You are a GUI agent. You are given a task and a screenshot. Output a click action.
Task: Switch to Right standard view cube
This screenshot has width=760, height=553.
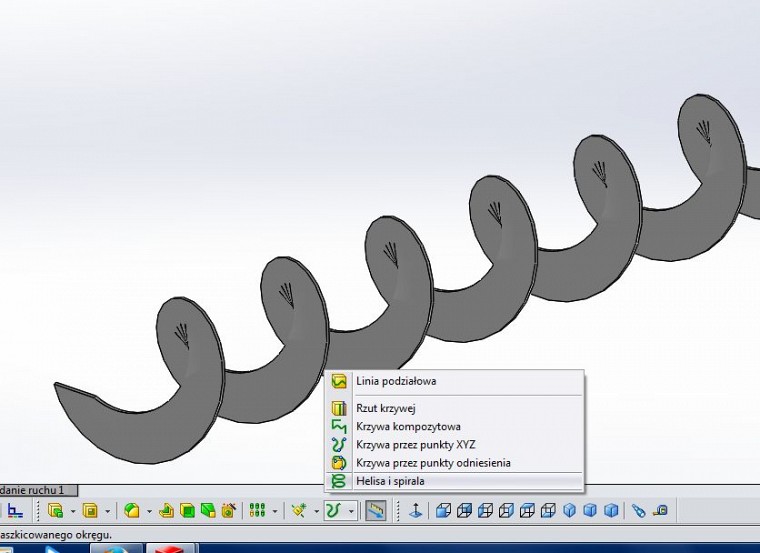click(506, 510)
